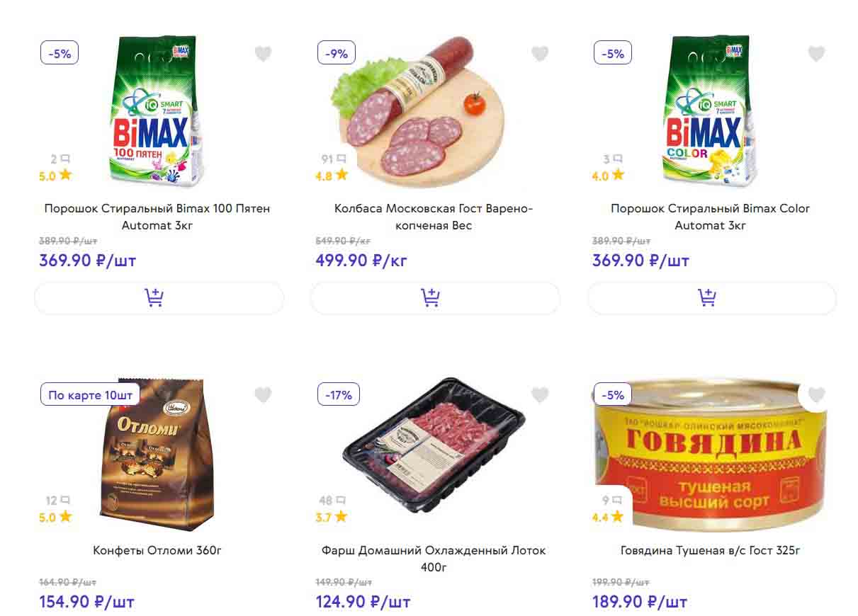Open product title Порошок Стиральный Bimax Color Automat

[x=710, y=217]
